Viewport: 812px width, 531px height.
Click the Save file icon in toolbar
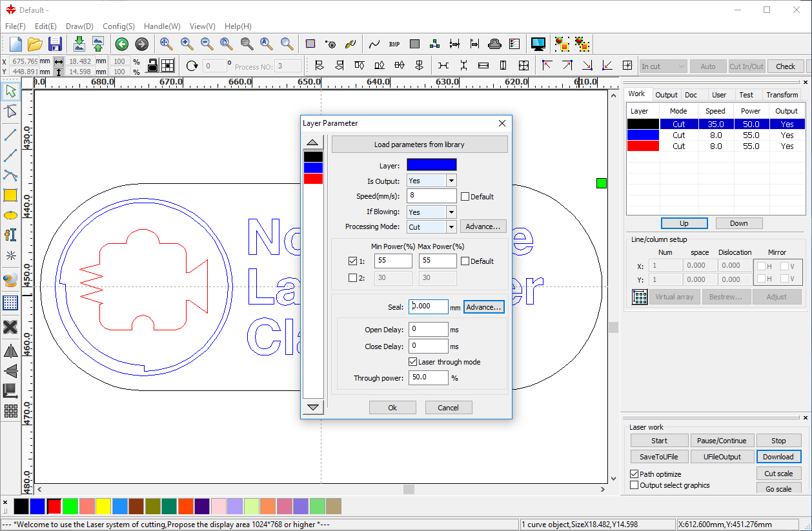tap(55, 44)
